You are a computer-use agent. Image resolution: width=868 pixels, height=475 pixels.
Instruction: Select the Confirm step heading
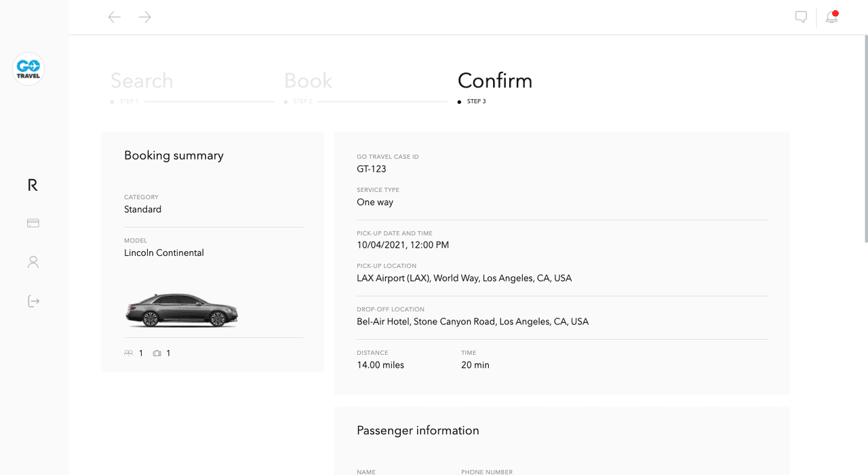[495, 81]
